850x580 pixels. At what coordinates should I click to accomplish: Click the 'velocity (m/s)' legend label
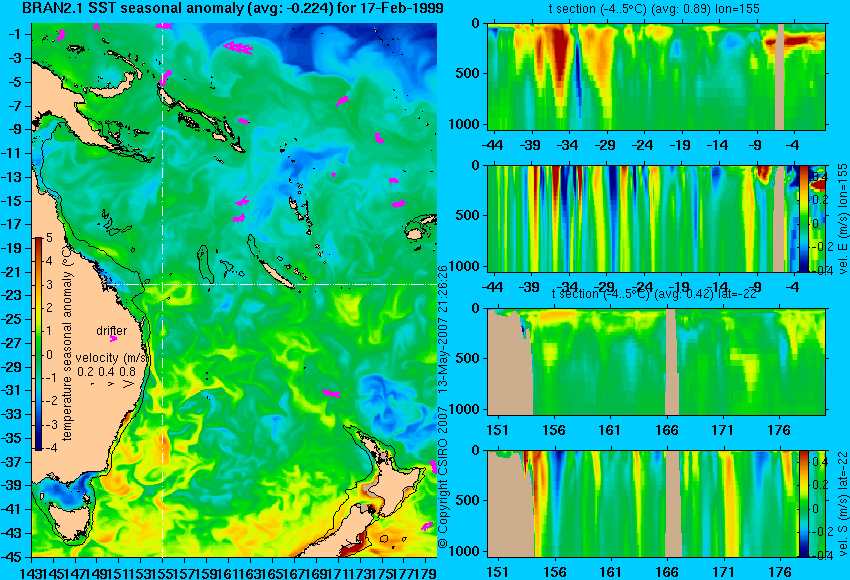tap(110, 358)
